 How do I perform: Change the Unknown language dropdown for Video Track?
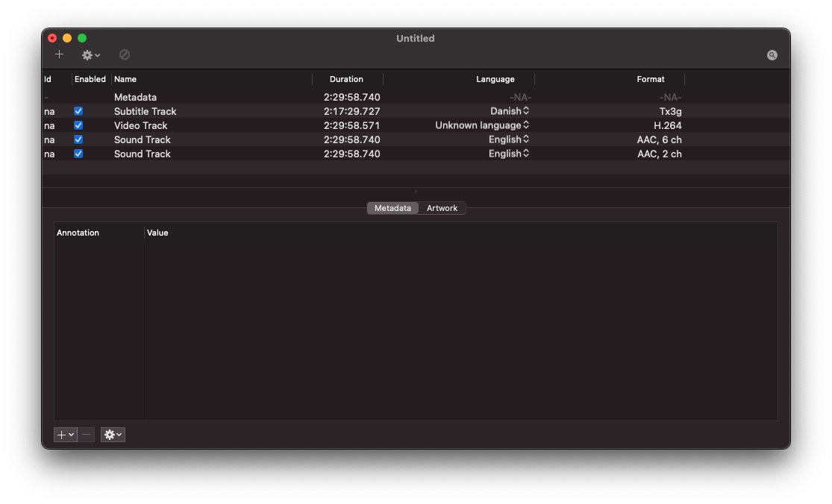pyautogui.click(x=483, y=125)
